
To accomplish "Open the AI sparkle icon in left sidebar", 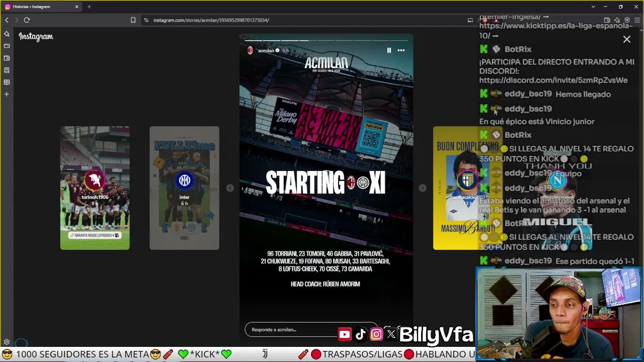I will point(7,34).
